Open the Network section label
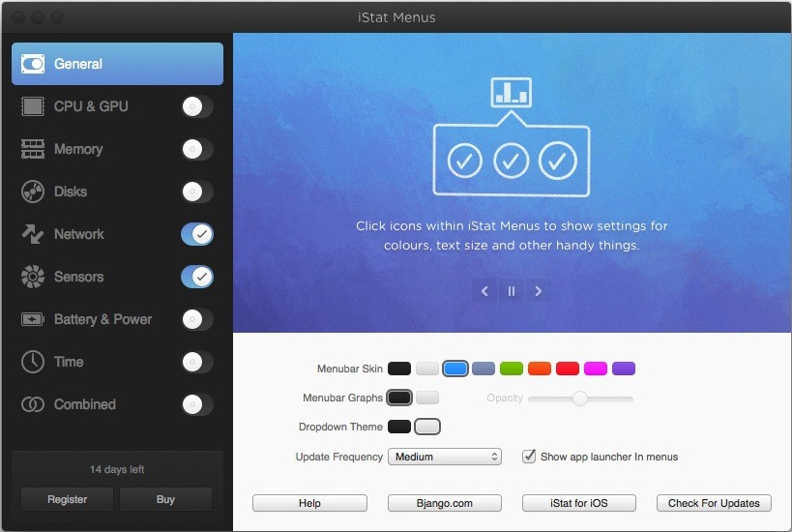The image size is (792, 532). point(78,234)
